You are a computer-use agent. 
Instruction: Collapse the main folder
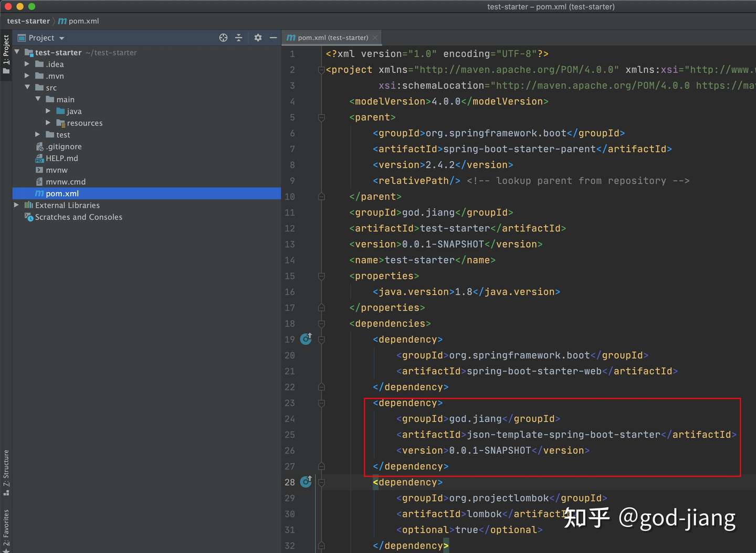click(38, 99)
